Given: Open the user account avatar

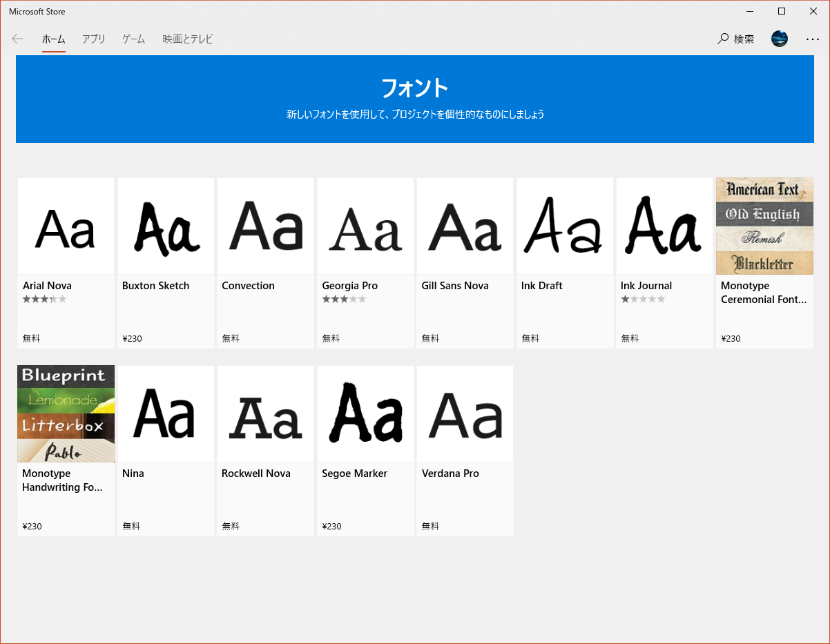Looking at the screenshot, I should click(x=780, y=39).
